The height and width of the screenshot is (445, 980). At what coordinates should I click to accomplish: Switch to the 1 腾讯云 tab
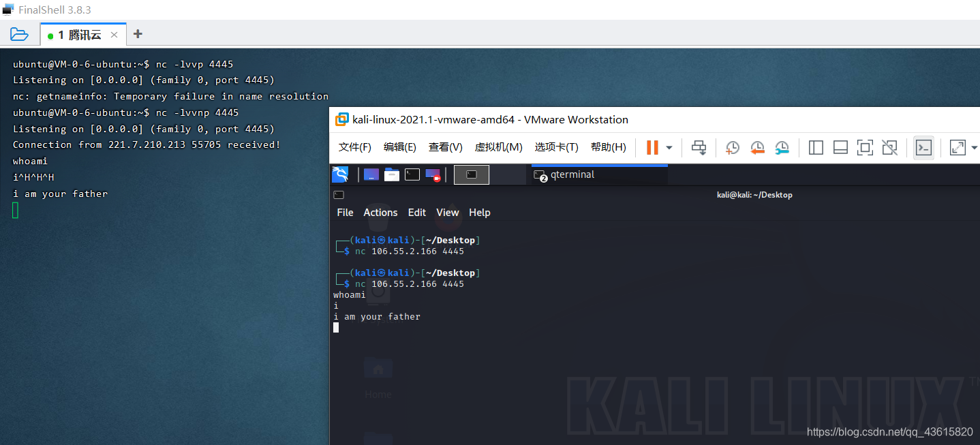[x=83, y=35]
